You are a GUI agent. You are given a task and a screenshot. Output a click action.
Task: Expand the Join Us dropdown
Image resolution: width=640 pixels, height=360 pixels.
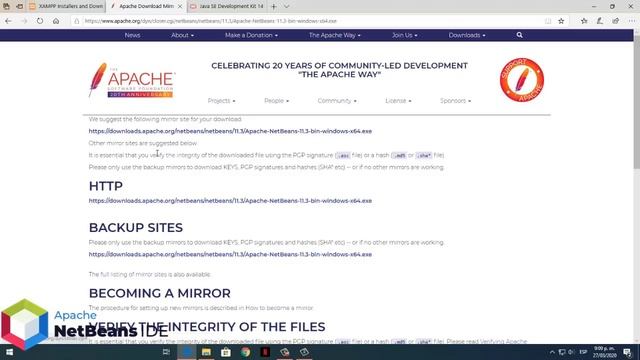(404, 35)
